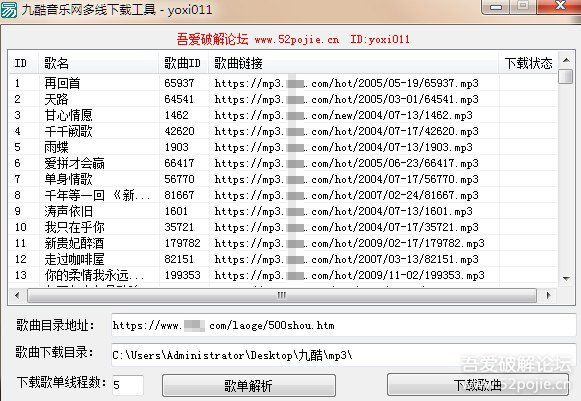Focus the 歌曲下载目录 path field
The height and width of the screenshot is (401, 581).
coord(343,355)
